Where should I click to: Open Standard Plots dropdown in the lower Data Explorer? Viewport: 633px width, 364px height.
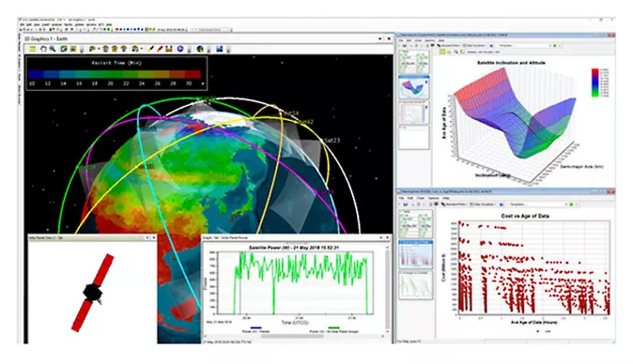pyautogui.click(x=455, y=205)
